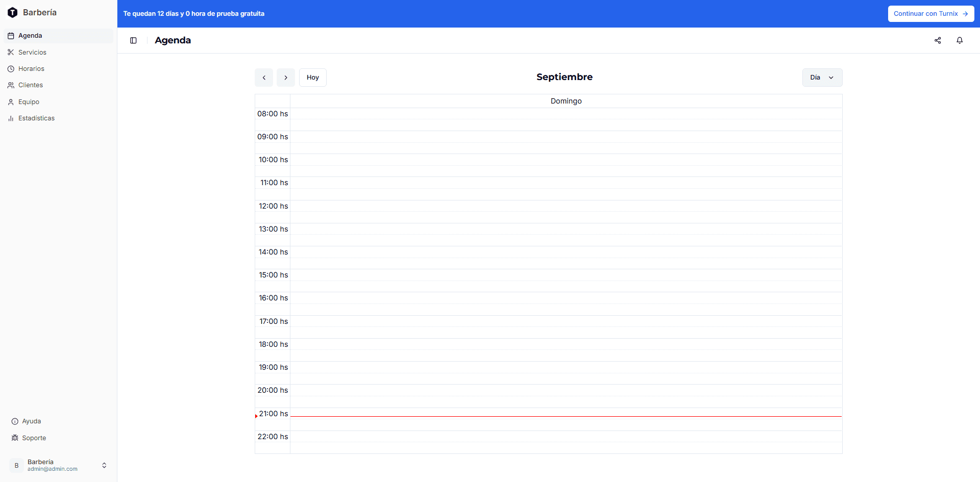Select the Domingo column header
Screen dimensions: 980x482
[566, 100]
